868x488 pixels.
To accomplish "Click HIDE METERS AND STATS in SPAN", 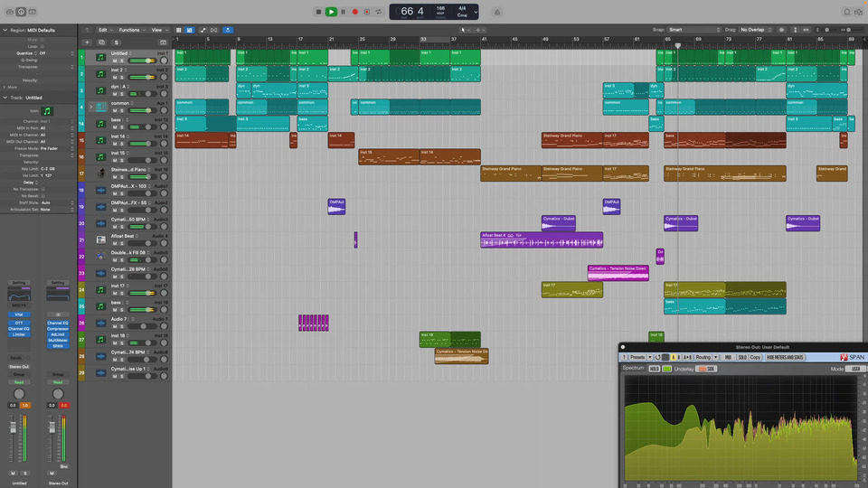I will point(785,358).
